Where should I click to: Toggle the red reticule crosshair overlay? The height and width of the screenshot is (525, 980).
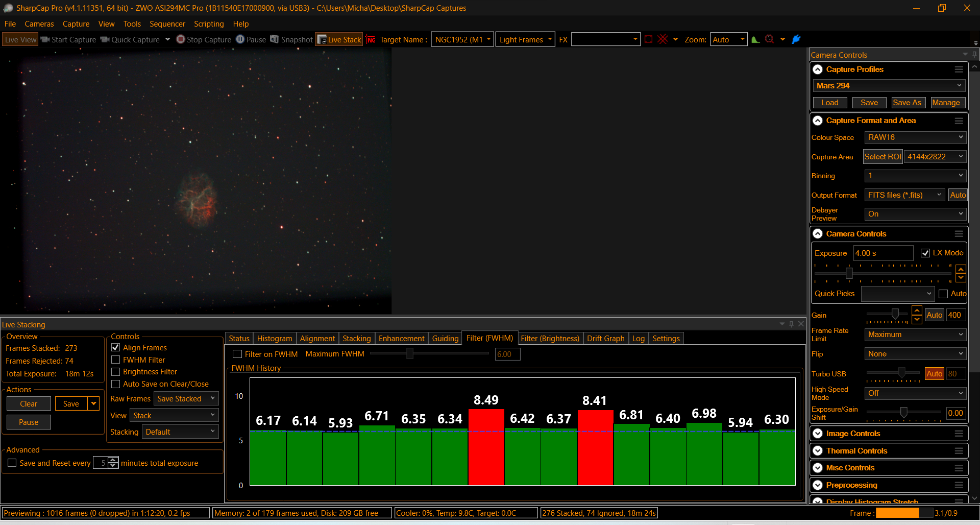[x=663, y=39]
